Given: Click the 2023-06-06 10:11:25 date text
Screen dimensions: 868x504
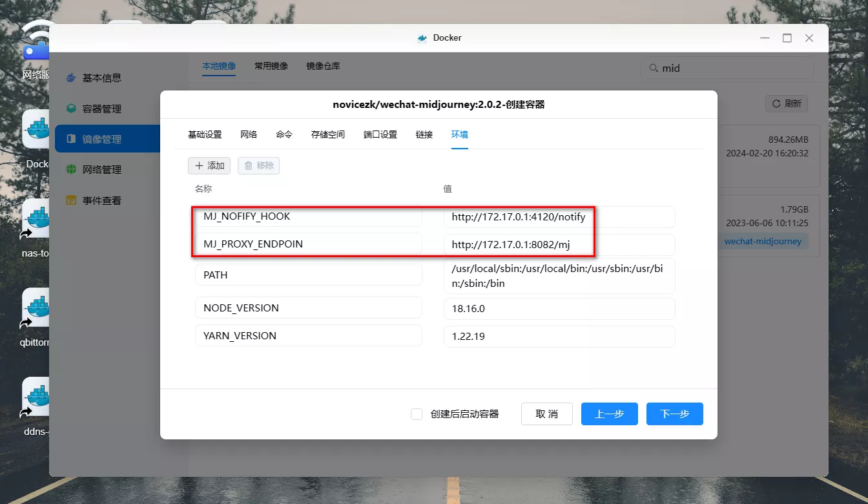Looking at the screenshot, I should click(767, 223).
